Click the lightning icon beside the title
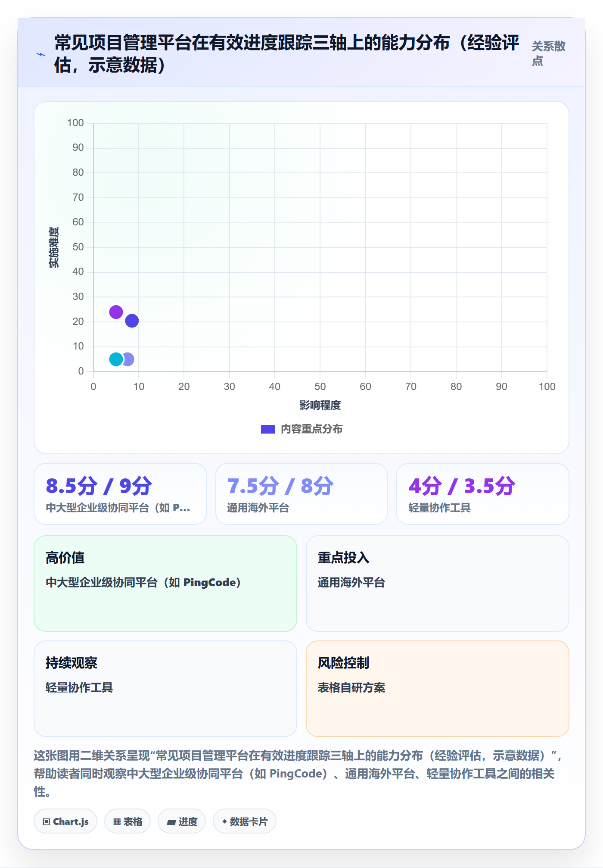This screenshot has height=868, width=603. coord(40,54)
